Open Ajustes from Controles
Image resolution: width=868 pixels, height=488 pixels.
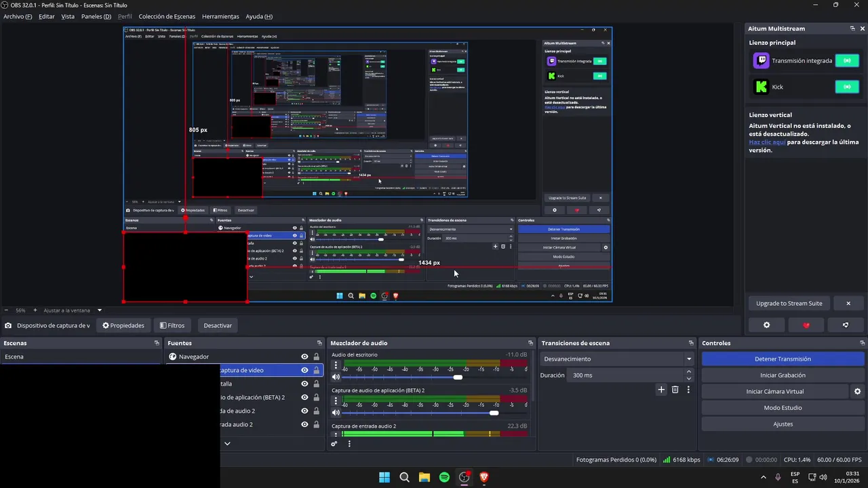point(783,424)
